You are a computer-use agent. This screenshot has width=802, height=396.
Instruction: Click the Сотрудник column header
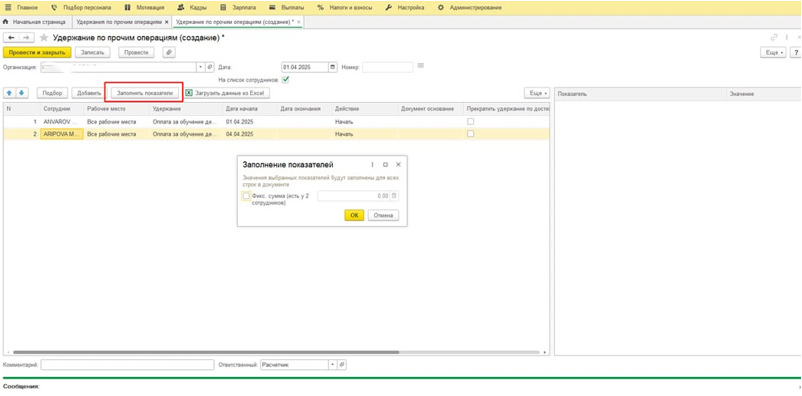pyautogui.click(x=61, y=108)
